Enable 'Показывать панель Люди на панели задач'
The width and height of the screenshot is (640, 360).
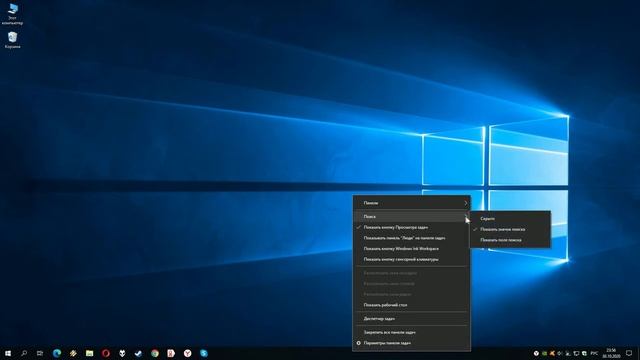click(x=411, y=238)
